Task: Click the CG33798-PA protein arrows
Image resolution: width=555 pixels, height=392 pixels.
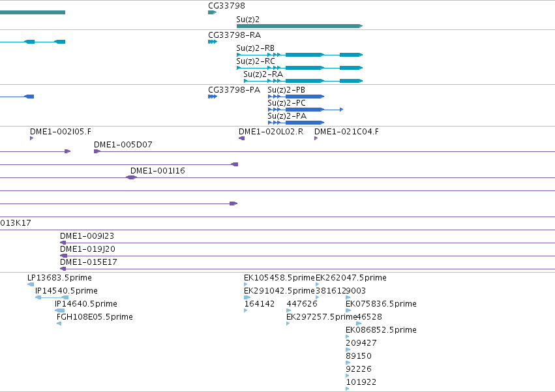Action: 213,97
